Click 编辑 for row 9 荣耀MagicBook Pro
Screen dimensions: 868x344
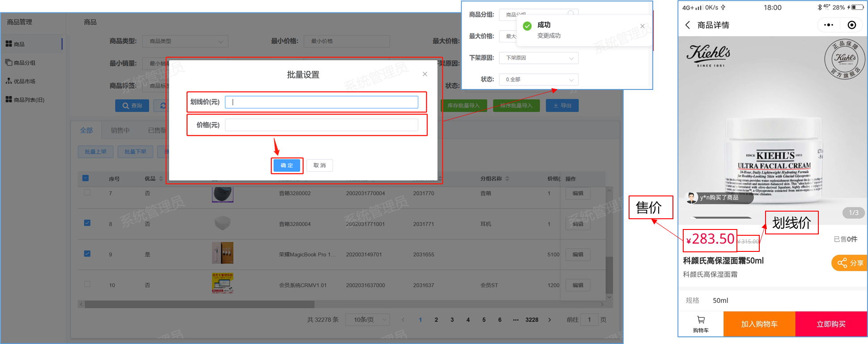pos(578,255)
